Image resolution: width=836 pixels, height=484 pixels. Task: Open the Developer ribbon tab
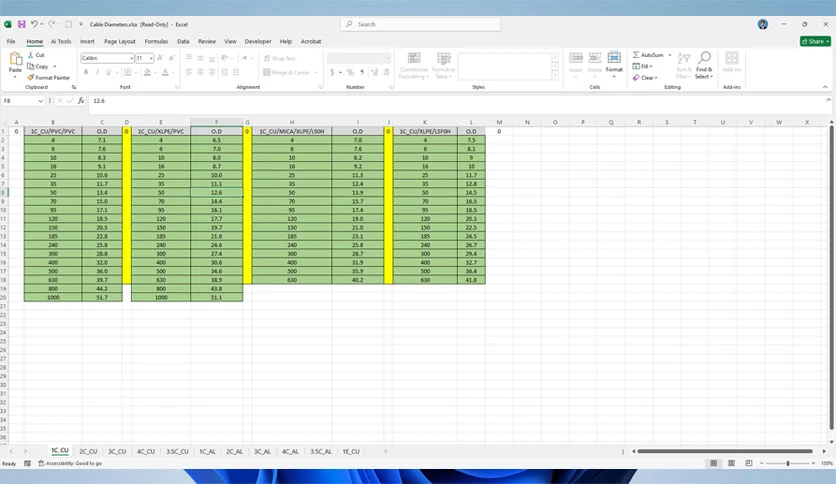258,41
